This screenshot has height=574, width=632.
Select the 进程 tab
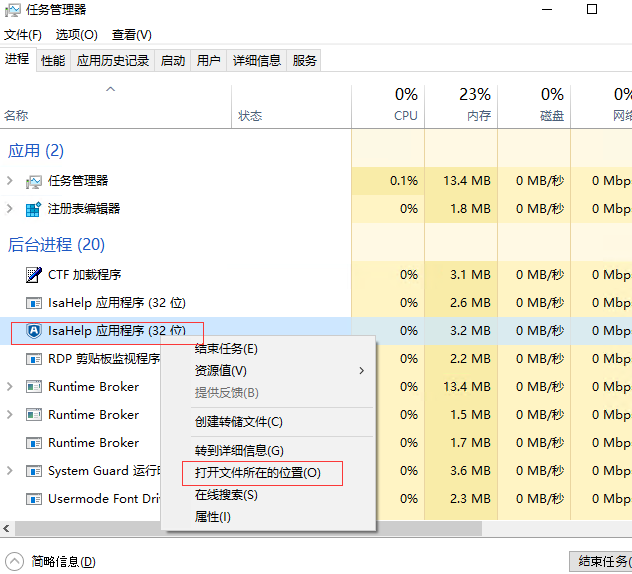click(x=17, y=59)
